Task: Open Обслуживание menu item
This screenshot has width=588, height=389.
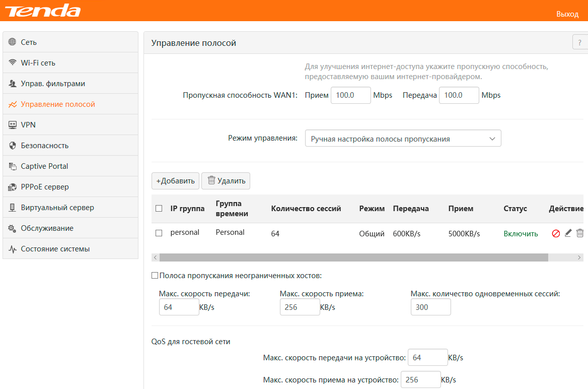Action: (70, 228)
